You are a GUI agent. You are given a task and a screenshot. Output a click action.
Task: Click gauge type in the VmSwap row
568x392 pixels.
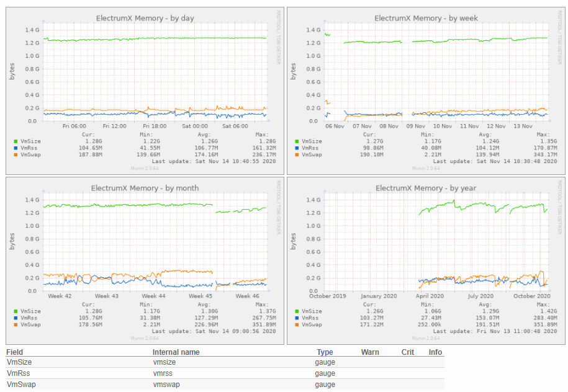click(x=325, y=385)
